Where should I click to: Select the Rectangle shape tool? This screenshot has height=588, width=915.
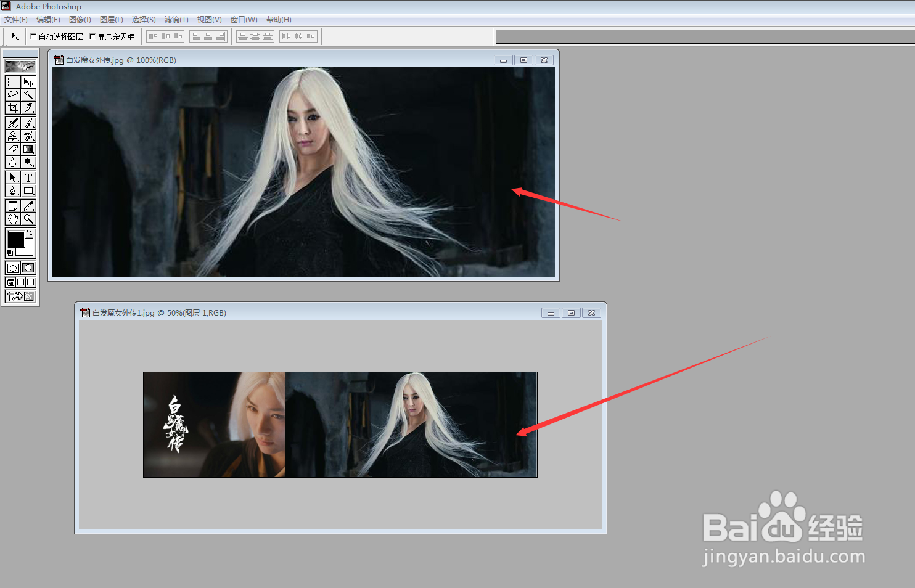pyautogui.click(x=28, y=190)
